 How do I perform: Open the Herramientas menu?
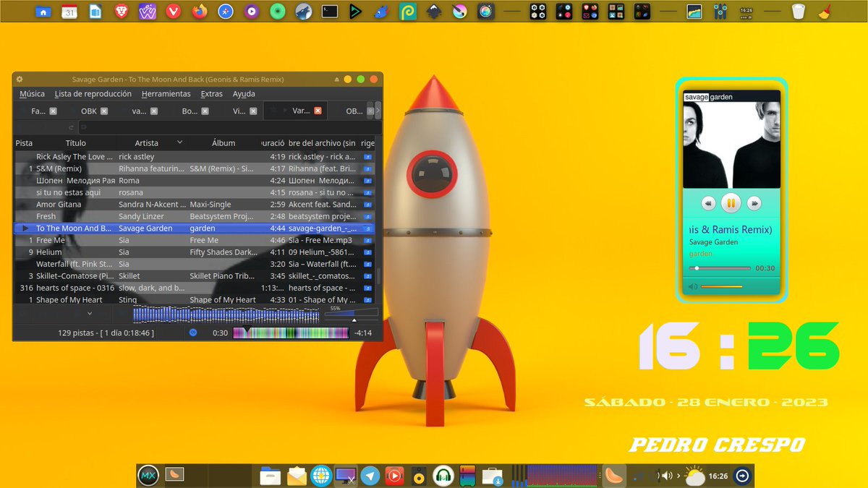point(166,94)
